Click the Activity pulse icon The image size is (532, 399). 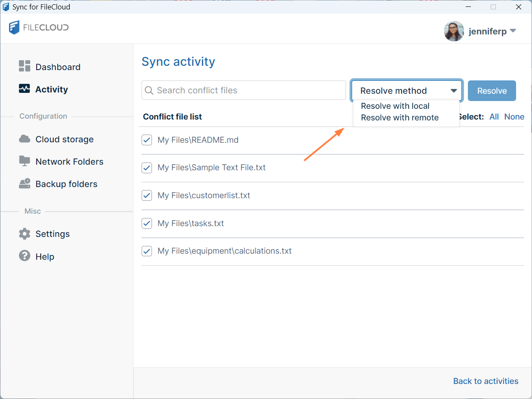coord(25,89)
